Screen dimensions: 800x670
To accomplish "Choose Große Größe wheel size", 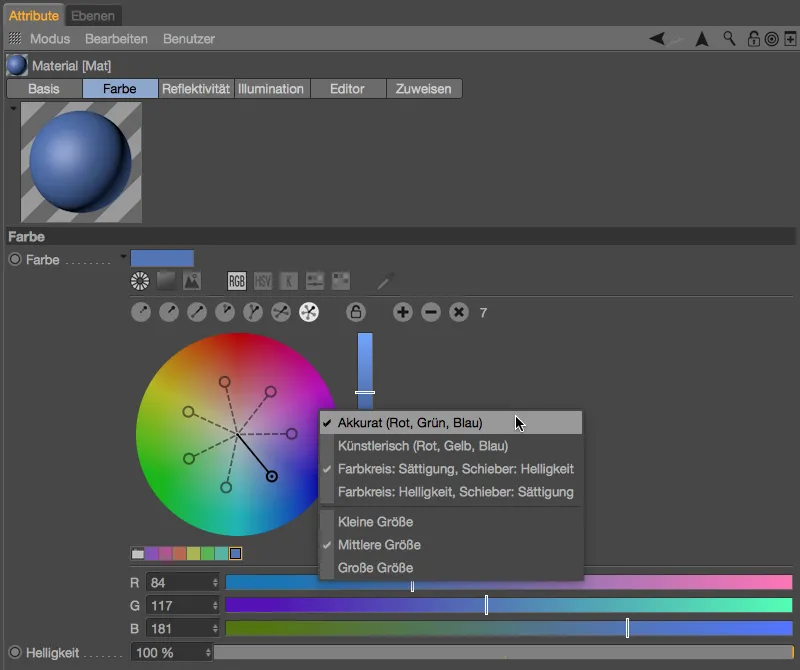I will click(451, 568).
